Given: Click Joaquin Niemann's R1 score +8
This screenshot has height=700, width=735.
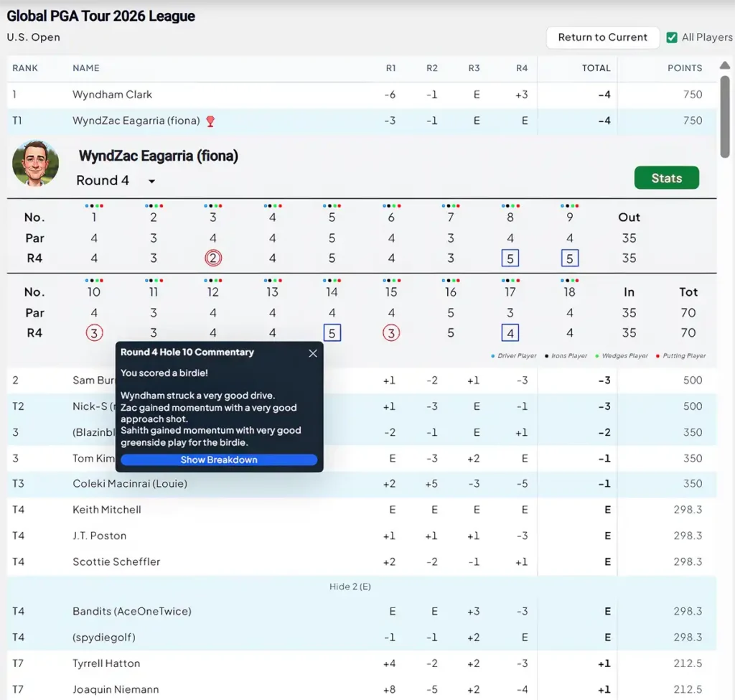Looking at the screenshot, I should click(x=389, y=689).
